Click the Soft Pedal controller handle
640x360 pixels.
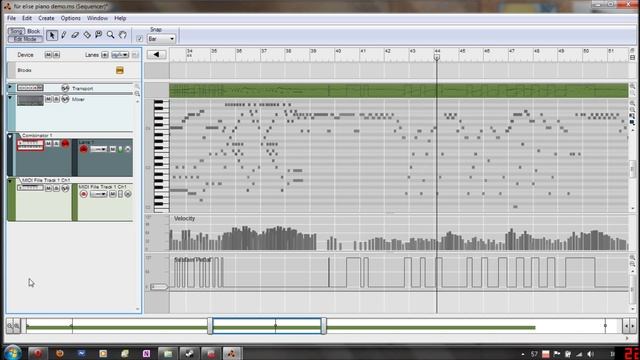pyautogui.click(x=159, y=287)
